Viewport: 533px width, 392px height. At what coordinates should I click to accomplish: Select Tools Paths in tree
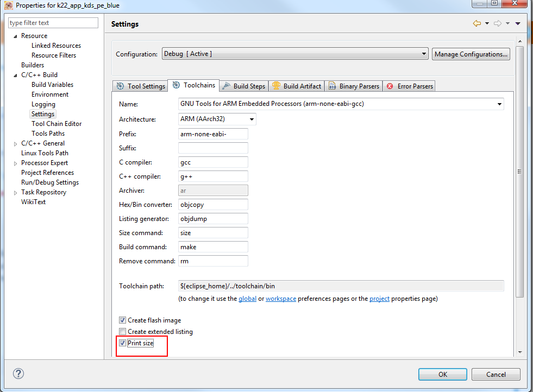click(48, 134)
